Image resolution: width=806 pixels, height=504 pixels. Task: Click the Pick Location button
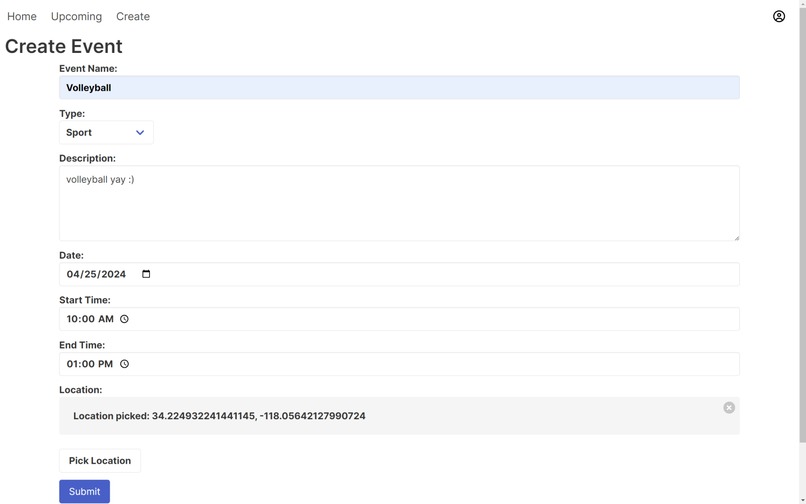click(100, 460)
